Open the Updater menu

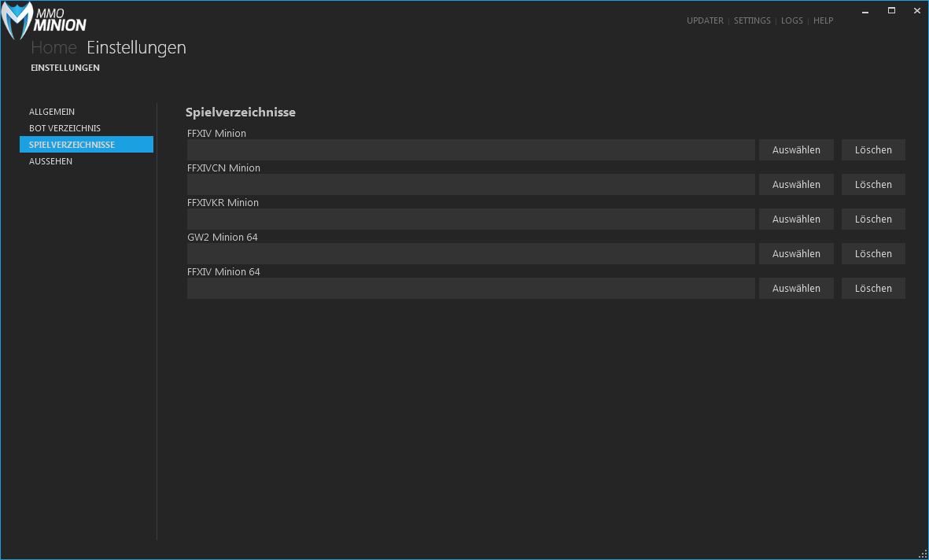[x=704, y=20]
